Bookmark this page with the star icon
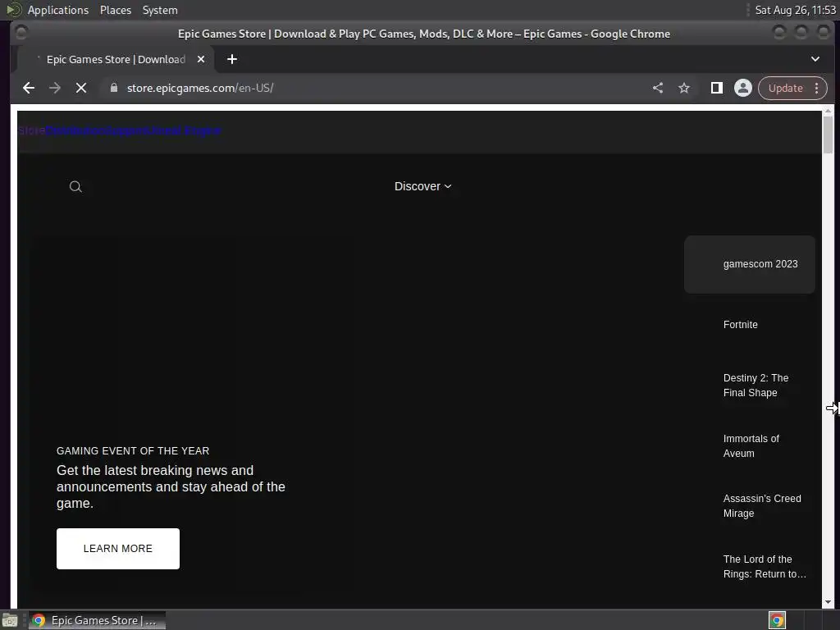840x630 pixels. pyautogui.click(x=684, y=88)
